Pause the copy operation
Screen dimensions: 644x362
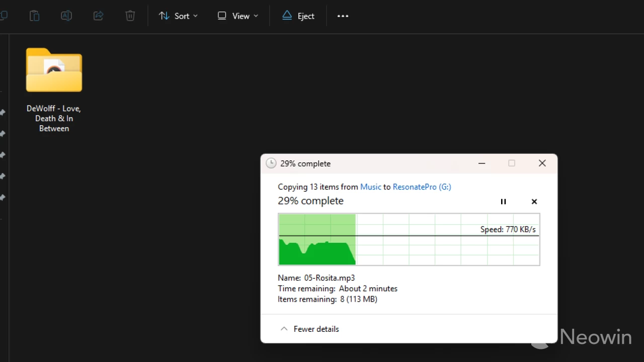click(x=503, y=202)
